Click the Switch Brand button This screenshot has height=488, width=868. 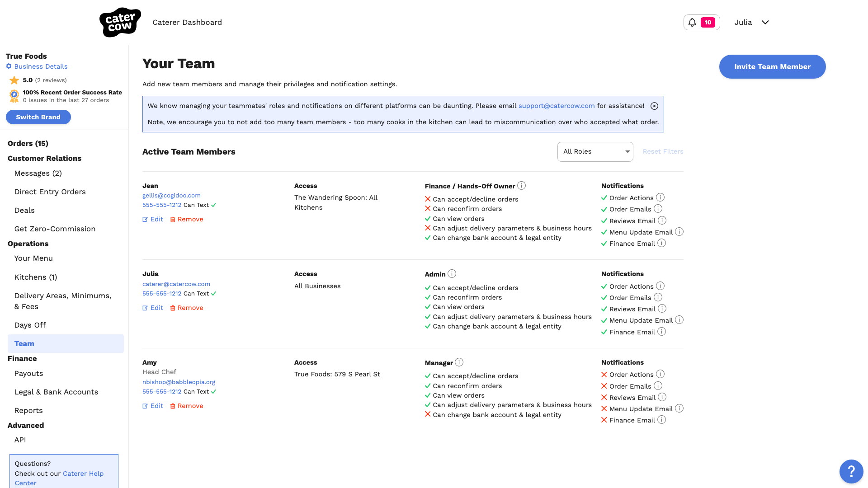click(x=38, y=117)
